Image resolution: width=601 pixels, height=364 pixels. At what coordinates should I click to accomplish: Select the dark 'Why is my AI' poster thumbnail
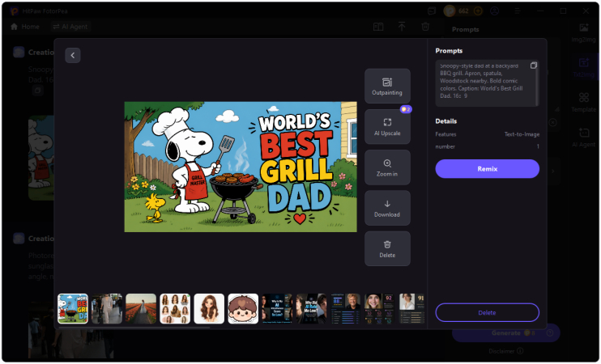coord(278,309)
